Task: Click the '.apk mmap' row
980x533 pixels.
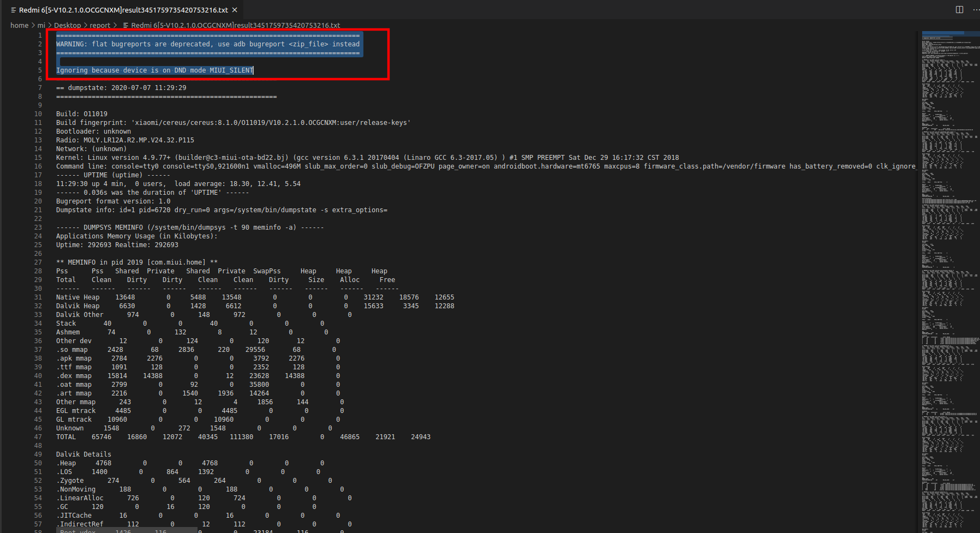Action: (198, 358)
